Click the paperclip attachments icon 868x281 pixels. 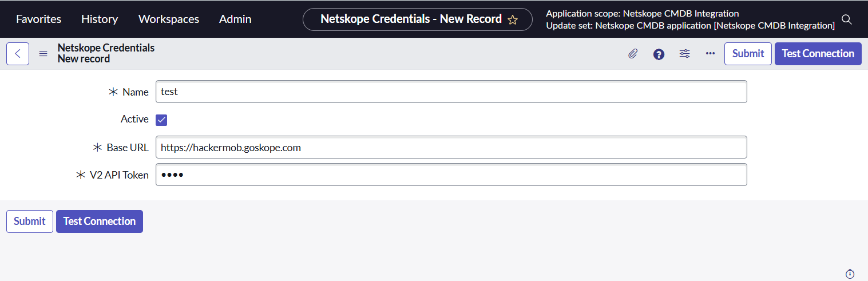click(633, 54)
